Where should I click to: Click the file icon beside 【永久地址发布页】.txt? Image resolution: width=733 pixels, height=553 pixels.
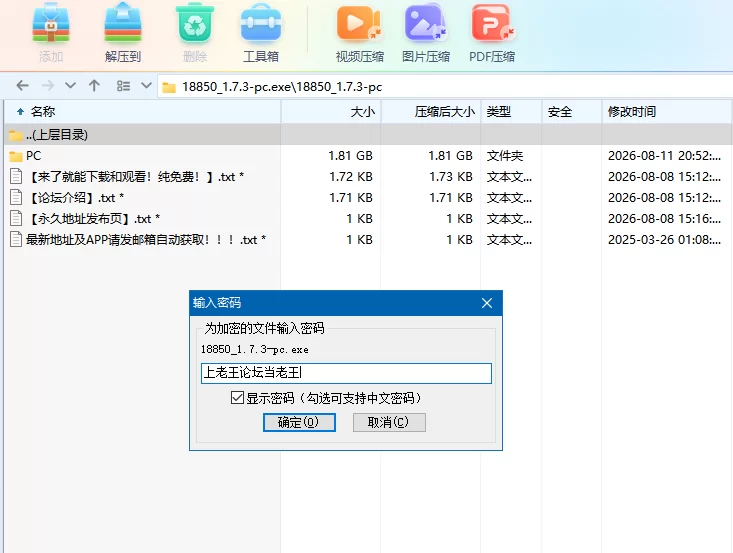coord(16,218)
